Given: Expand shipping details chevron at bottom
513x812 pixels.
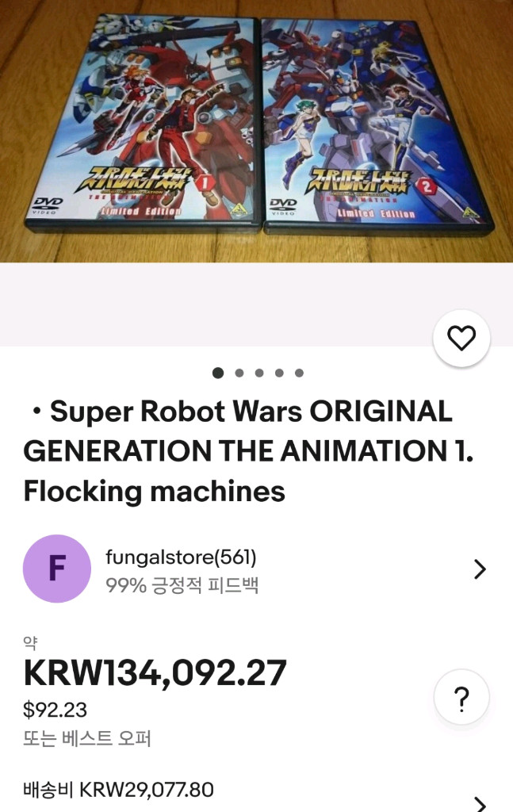Looking at the screenshot, I should [x=479, y=802].
